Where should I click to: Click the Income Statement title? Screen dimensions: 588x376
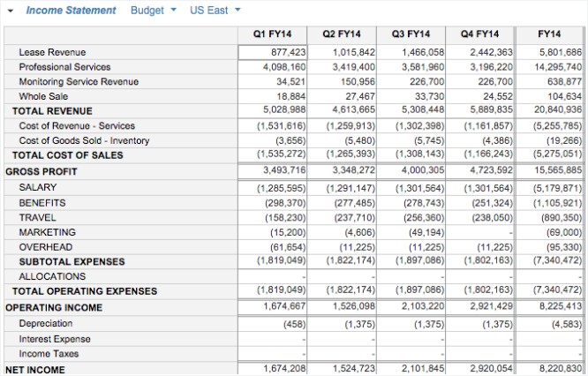click(x=71, y=11)
